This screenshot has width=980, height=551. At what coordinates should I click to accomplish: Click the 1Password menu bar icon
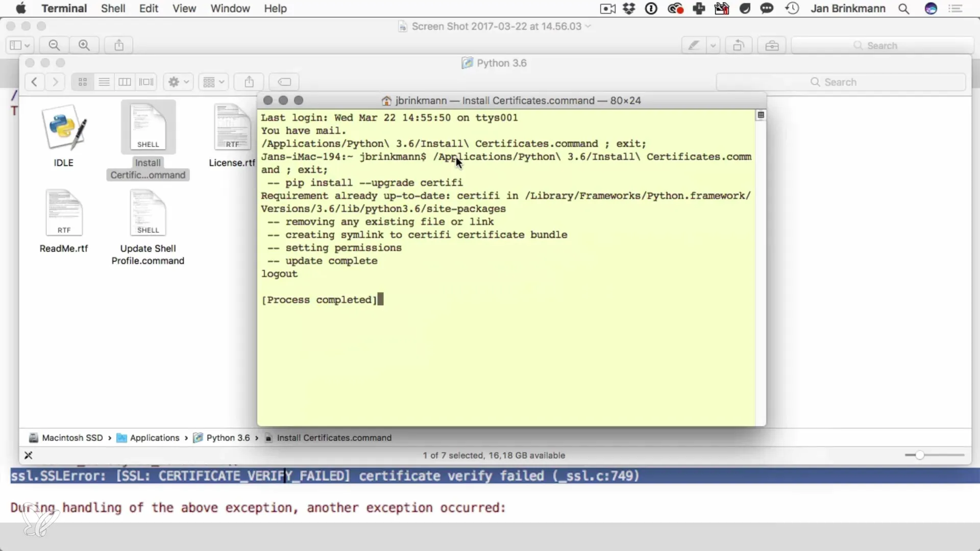pyautogui.click(x=651, y=8)
